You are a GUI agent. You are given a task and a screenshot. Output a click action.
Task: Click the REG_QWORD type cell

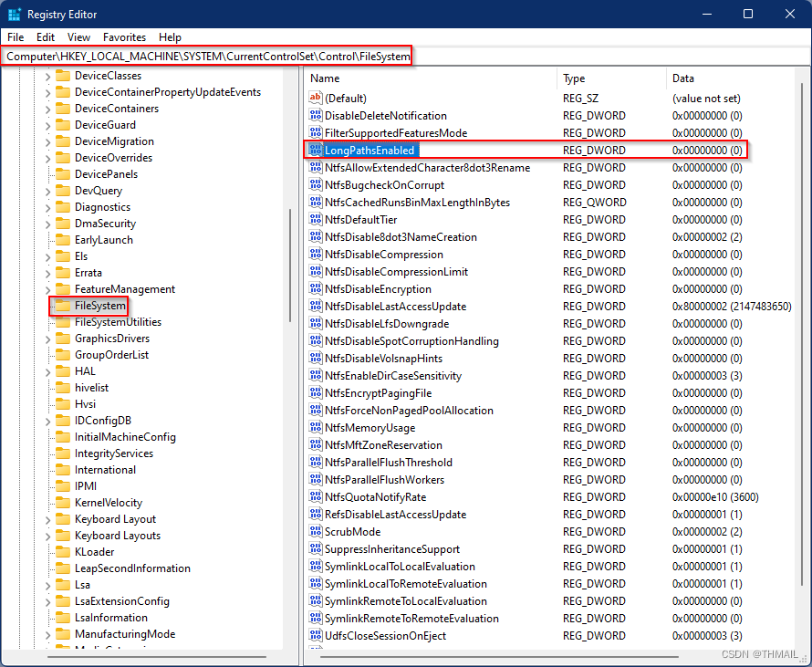coord(595,203)
